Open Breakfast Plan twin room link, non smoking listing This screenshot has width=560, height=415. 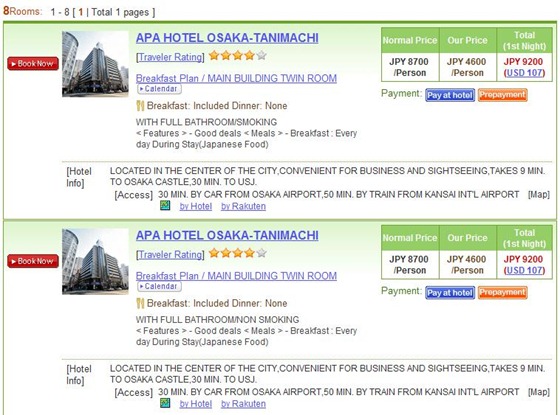pyautogui.click(x=236, y=276)
